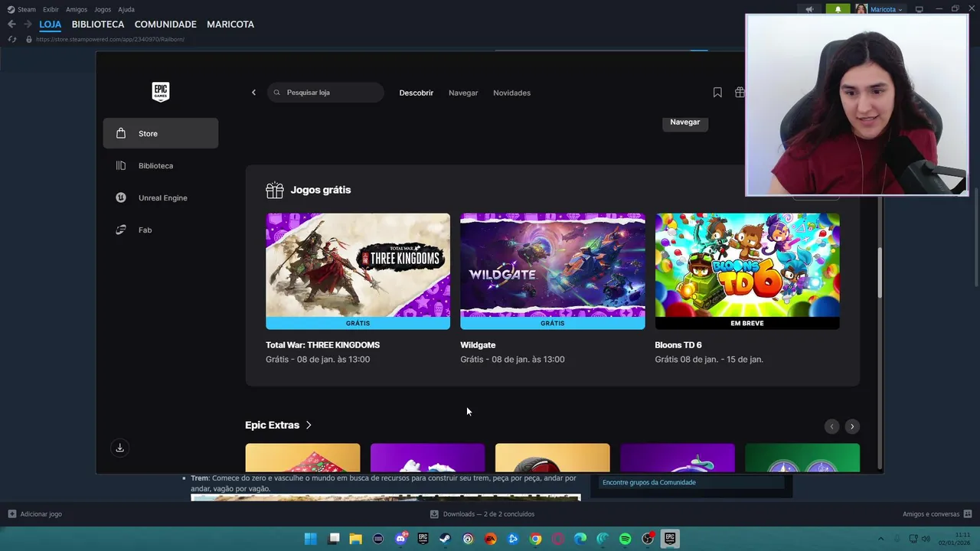
Task: Click the 'Bloons TD 6' title text
Action: tap(678, 345)
